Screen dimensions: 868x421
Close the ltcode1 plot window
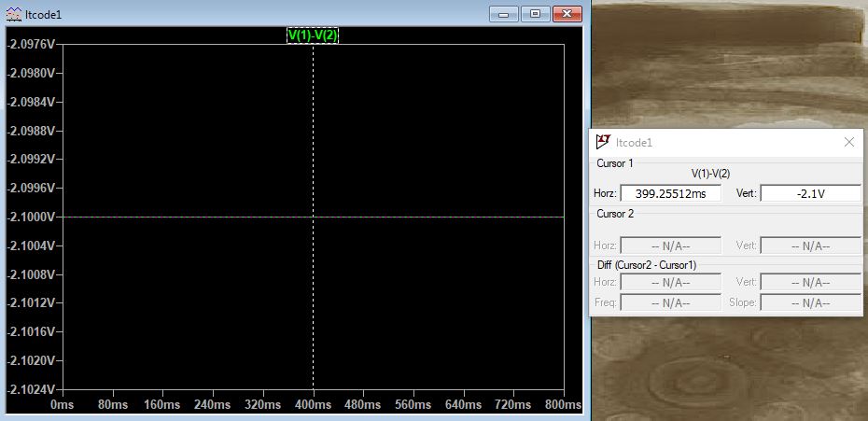click(x=567, y=14)
